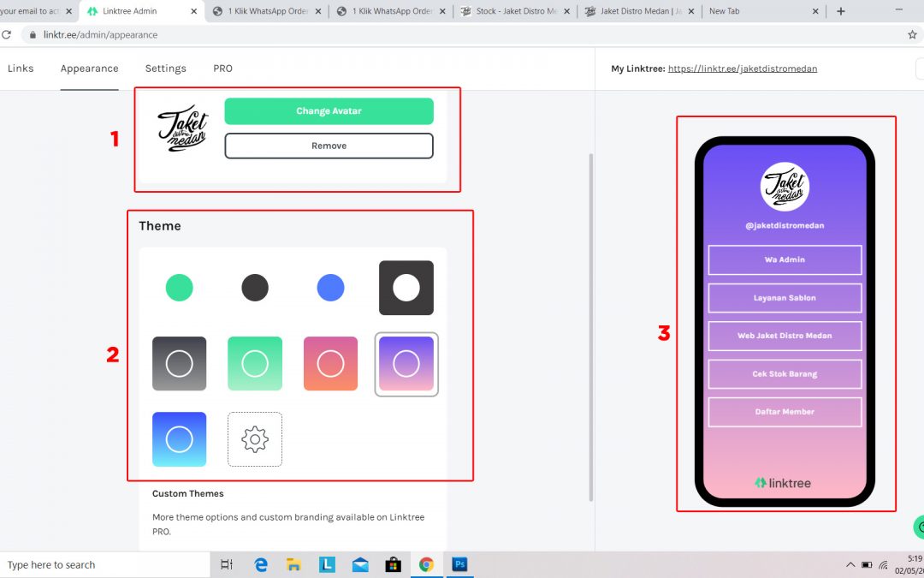Choose the gray gradient theme
Viewport: 924px width, 578px height.
pyautogui.click(x=179, y=363)
